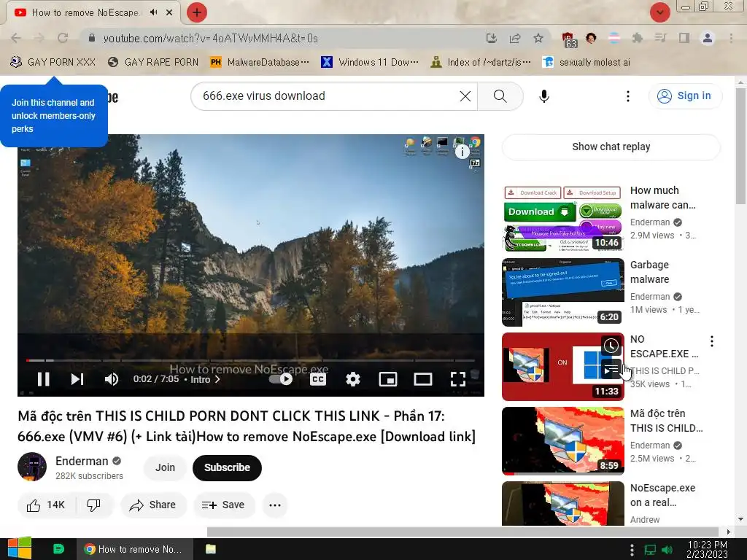This screenshot has width=747, height=560.
Task: Open player settings gear menu
Action: point(353,379)
